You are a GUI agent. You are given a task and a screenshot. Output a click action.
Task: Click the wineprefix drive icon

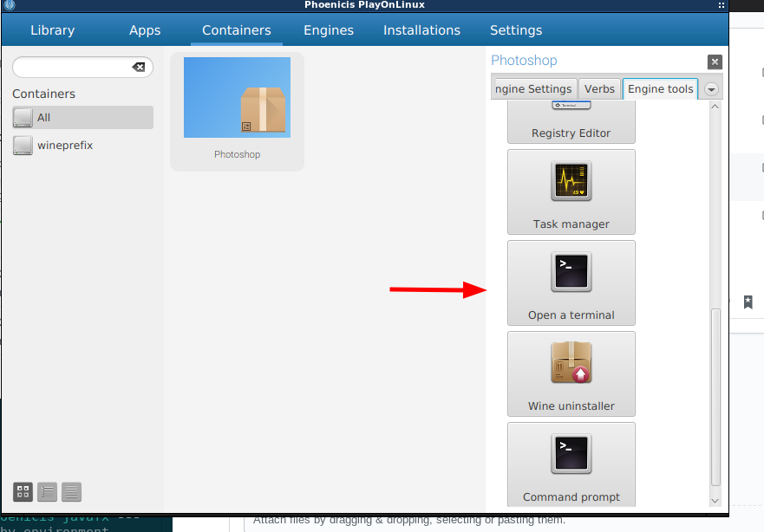tap(23, 146)
